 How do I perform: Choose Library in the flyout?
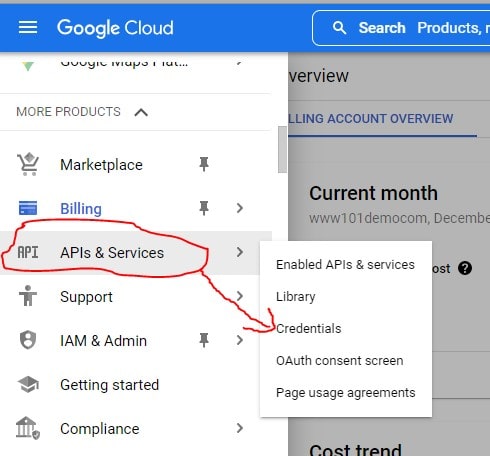tap(296, 297)
